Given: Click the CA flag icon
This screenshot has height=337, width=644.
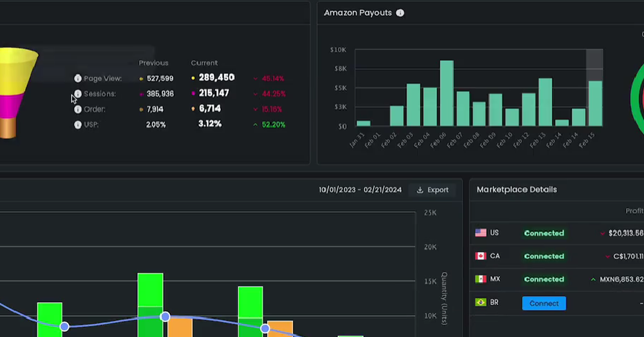Looking at the screenshot, I should (480, 256).
